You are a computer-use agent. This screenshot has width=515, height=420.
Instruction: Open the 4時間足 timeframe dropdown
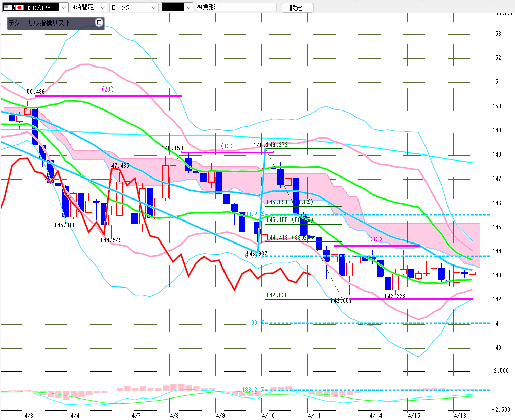88,7
